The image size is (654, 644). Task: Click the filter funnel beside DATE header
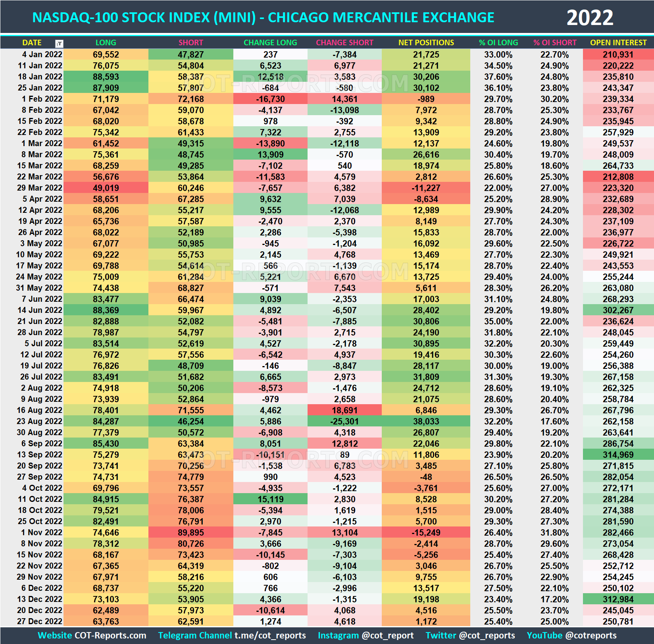[x=59, y=43]
